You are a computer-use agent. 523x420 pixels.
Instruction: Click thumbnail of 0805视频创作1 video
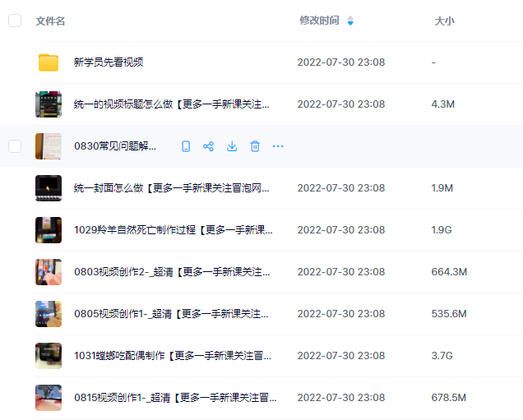[x=49, y=314]
